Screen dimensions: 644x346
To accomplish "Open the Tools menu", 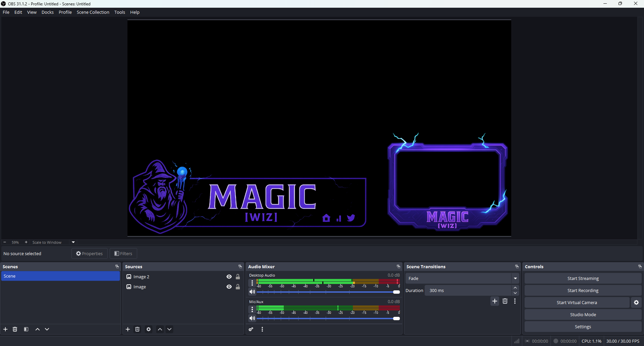I will [x=119, y=12].
